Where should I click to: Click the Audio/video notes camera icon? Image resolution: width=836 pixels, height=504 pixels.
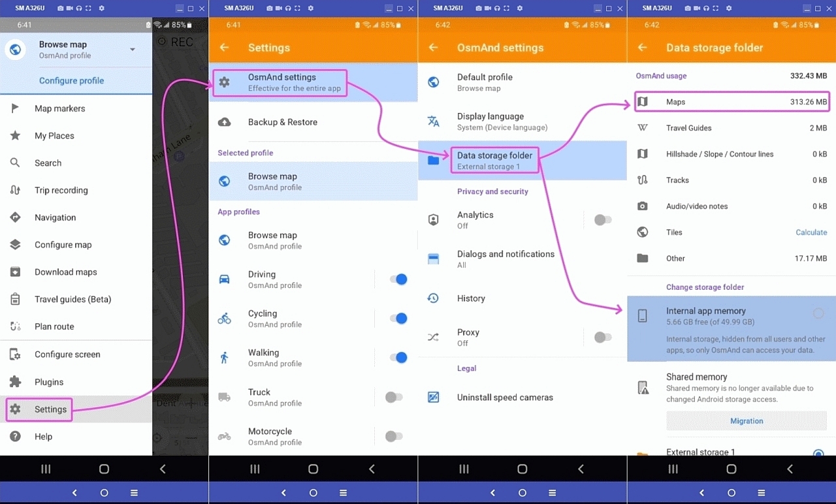[x=643, y=206]
